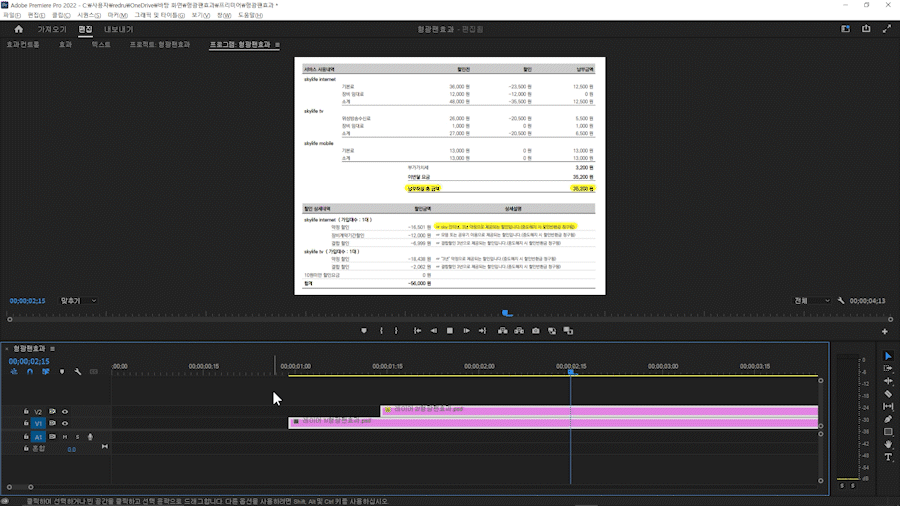The width and height of the screenshot is (900, 506).
Task: Switch to 가져오기 workspace tab
Action: pyautogui.click(x=52, y=29)
